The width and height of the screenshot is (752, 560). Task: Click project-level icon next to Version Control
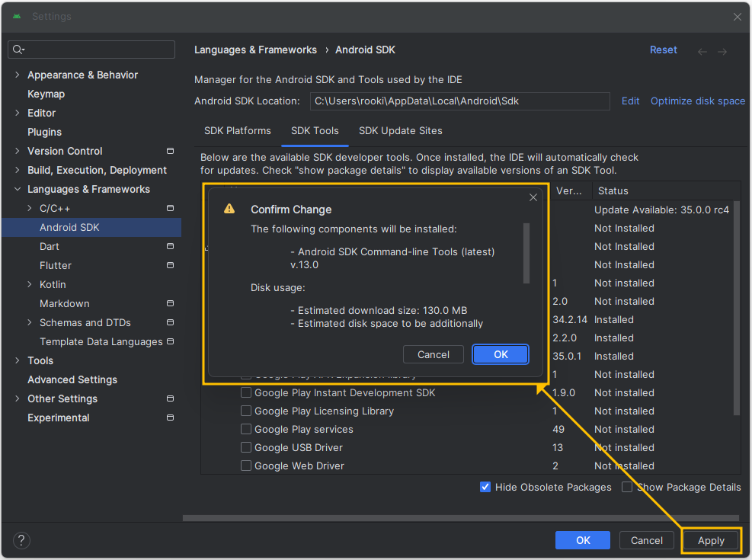pyautogui.click(x=170, y=151)
